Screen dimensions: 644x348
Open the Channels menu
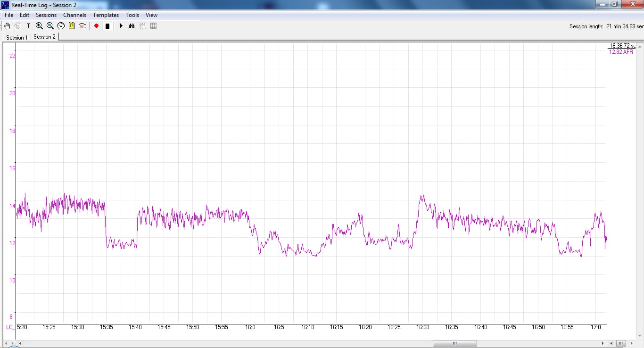coord(74,15)
